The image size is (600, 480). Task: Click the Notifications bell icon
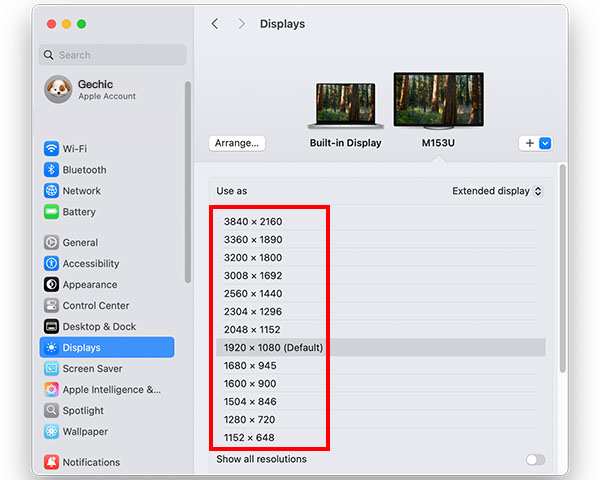click(x=51, y=462)
